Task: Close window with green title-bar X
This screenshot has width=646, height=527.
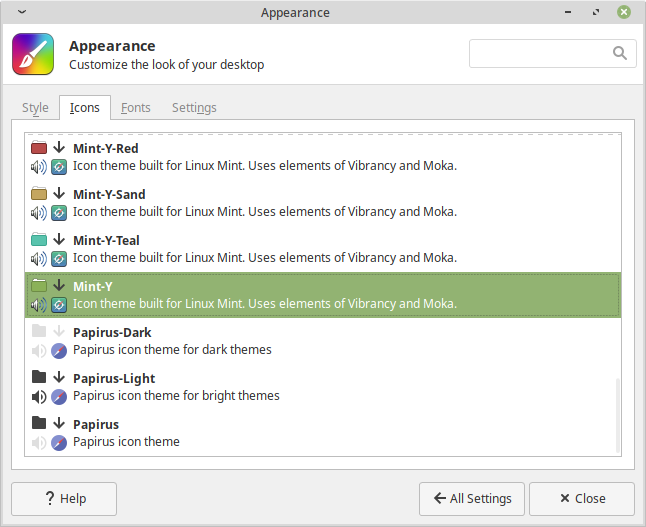Action: click(624, 12)
